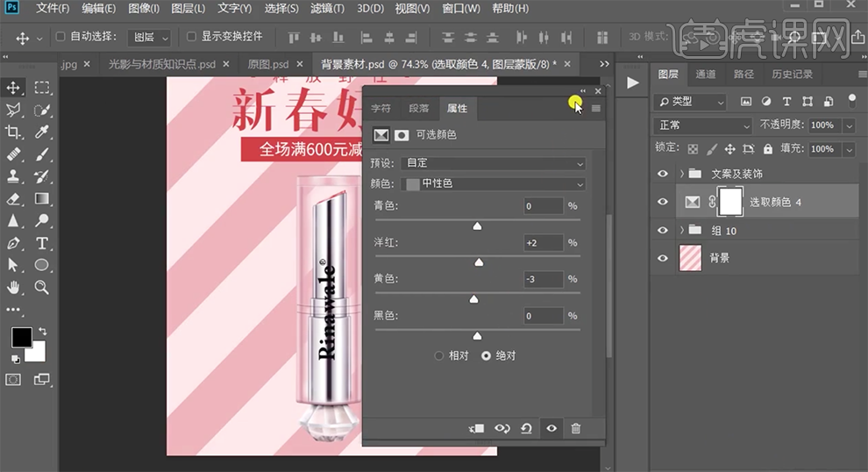Viewport: 868px width, 472px height.
Task: Select the Healing Brush tool
Action: (13, 154)
